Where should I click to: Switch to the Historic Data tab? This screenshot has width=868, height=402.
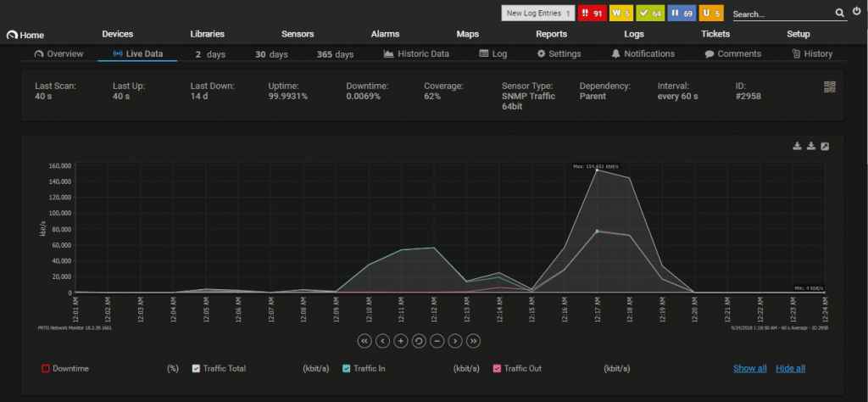(x=416, y=53)
